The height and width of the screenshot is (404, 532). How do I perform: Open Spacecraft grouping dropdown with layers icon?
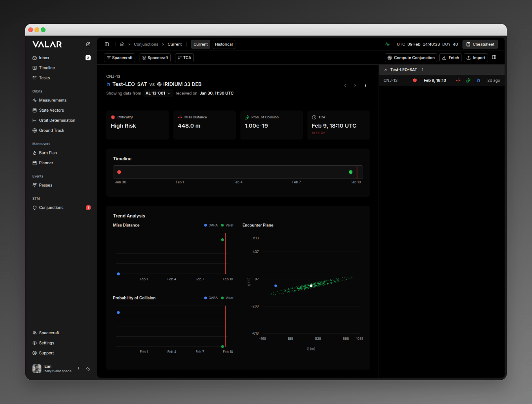click(x=155, y=58)
